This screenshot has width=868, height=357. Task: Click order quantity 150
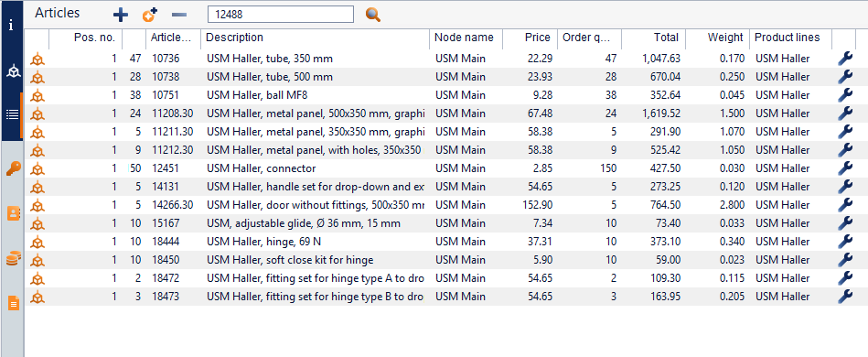click(x=607, y=168)
